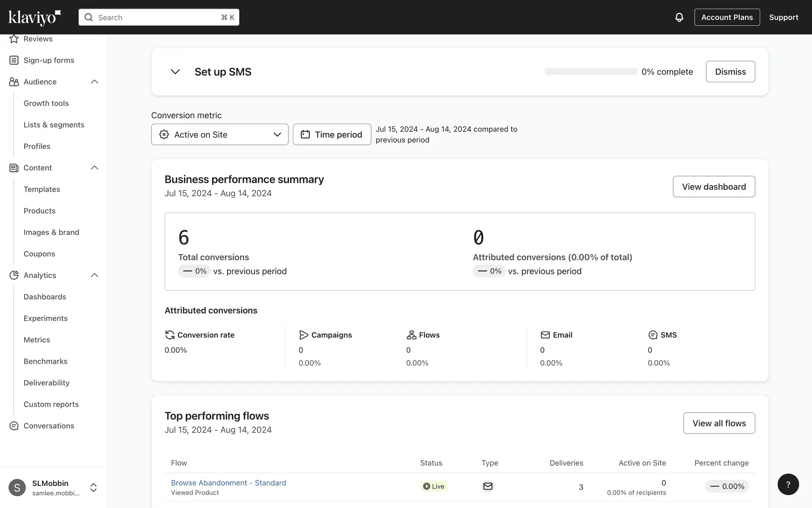Click the SLMobbin account avatar
The width and height of the screenshot is (812, 508).
[17, 488]
